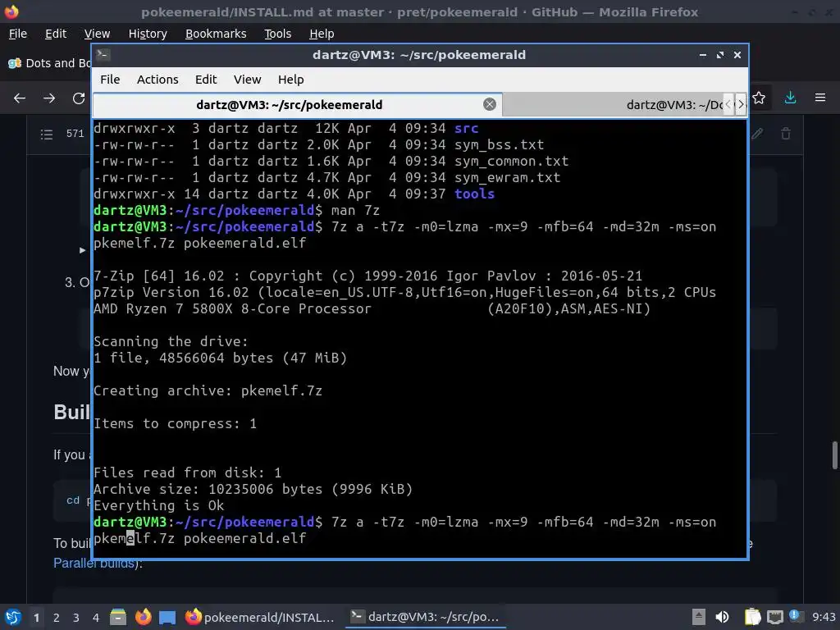Open the terminal Edit menu
The height and width of the screenshot is (630, 840).
coord(206,80)
